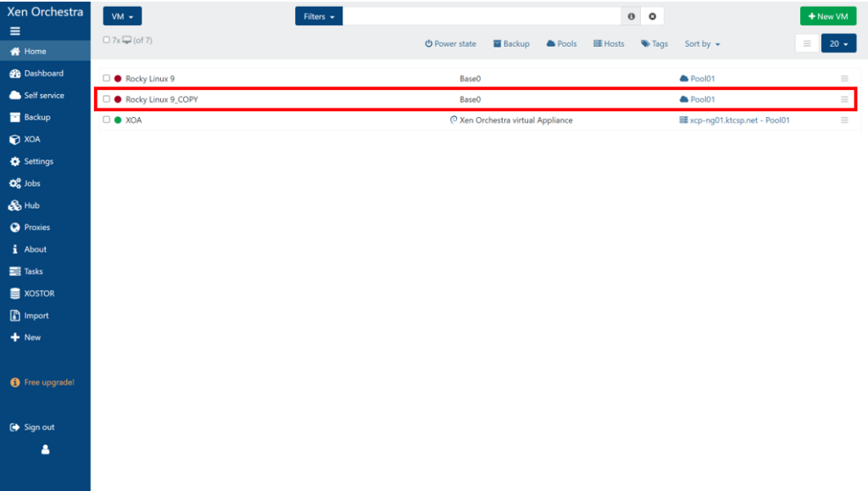Go to Dashboard in the sidebar
868x491 pixels.
point(42,74)
